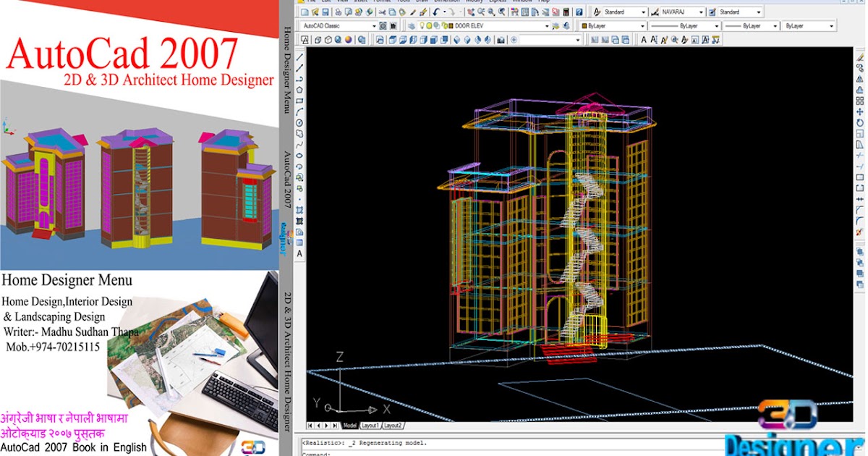
Task: Click the Plot (print) icon
Action: (339, 12)
